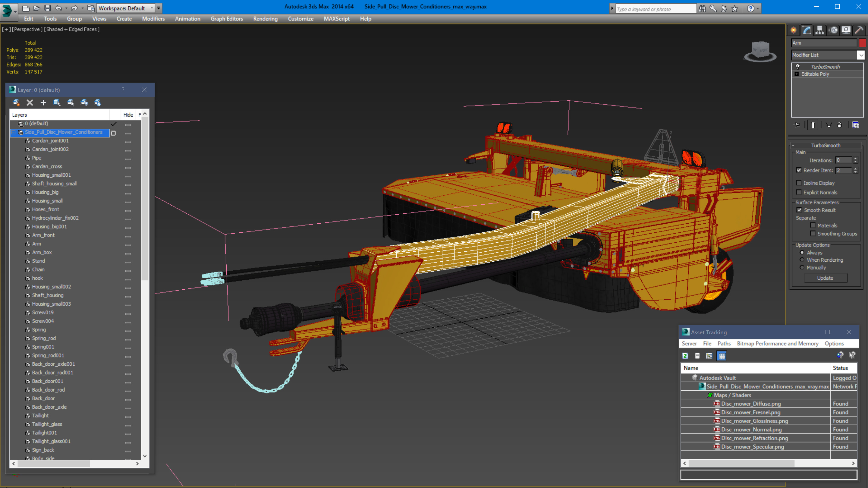Open Paths menu in Asset Tracking
868x488 pixels.
pos(724,343)
